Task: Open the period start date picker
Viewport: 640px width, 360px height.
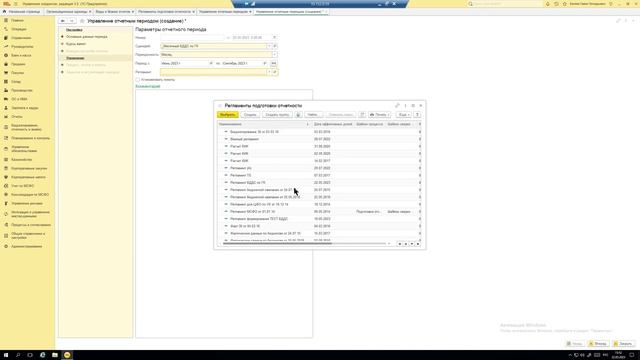Action: click(x=211, y=63)
